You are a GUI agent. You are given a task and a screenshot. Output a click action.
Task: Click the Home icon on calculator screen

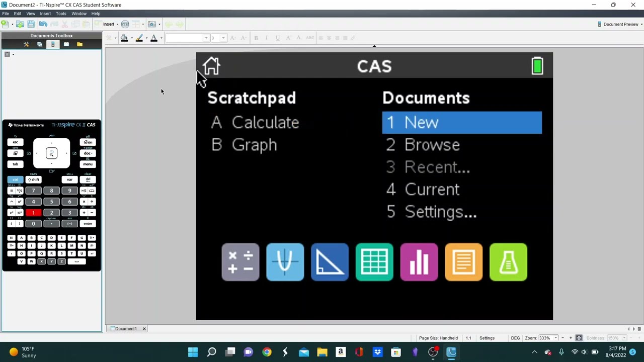pos(211,66)
